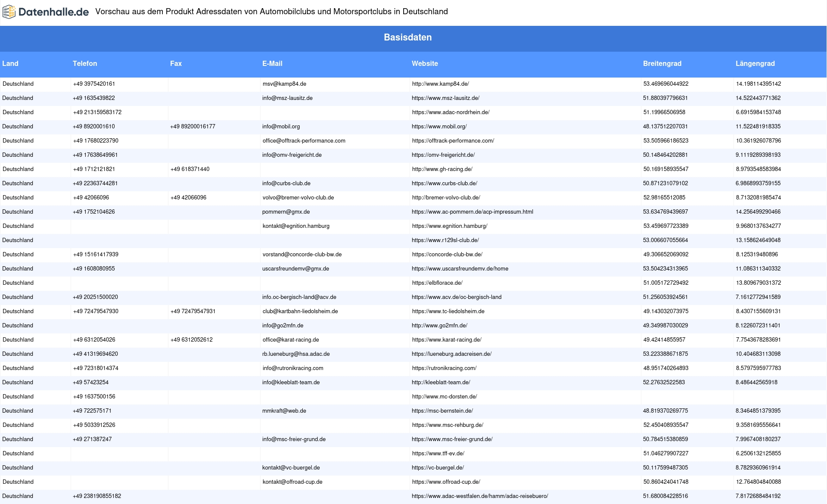Open website https://www.offroad-cup.de/

point(446,482)
